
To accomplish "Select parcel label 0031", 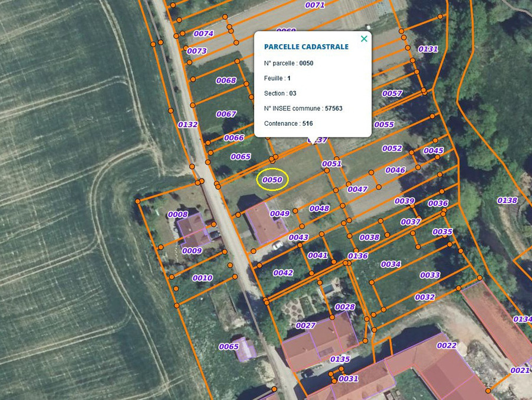I will coord(349,379).
